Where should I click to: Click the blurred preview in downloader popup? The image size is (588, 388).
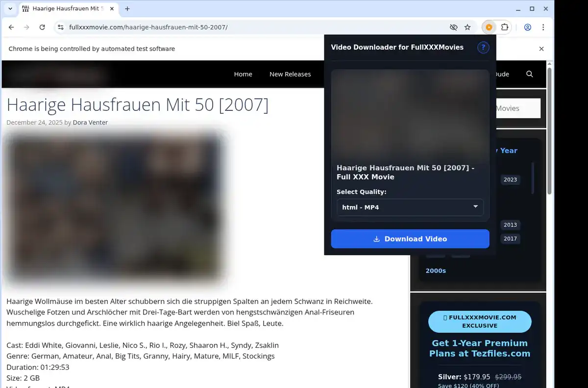pyautogui.click(x=410, y=116)
